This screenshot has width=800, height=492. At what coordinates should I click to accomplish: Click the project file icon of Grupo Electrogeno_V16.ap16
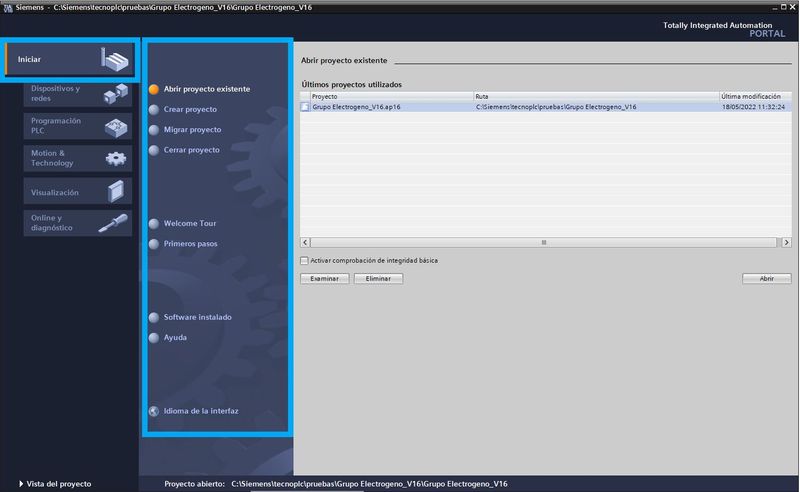coord(305,107)
